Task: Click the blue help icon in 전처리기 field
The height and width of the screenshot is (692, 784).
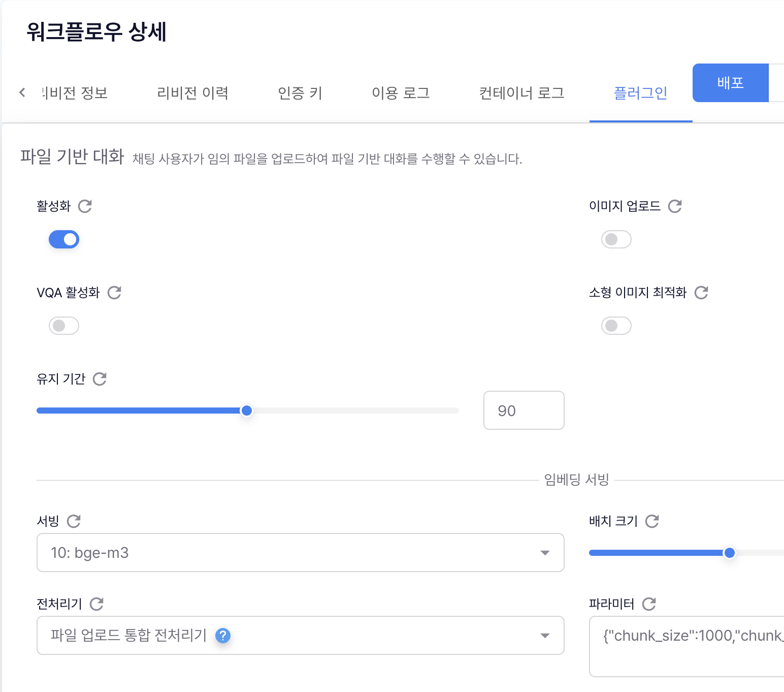Action: point(223,636)
